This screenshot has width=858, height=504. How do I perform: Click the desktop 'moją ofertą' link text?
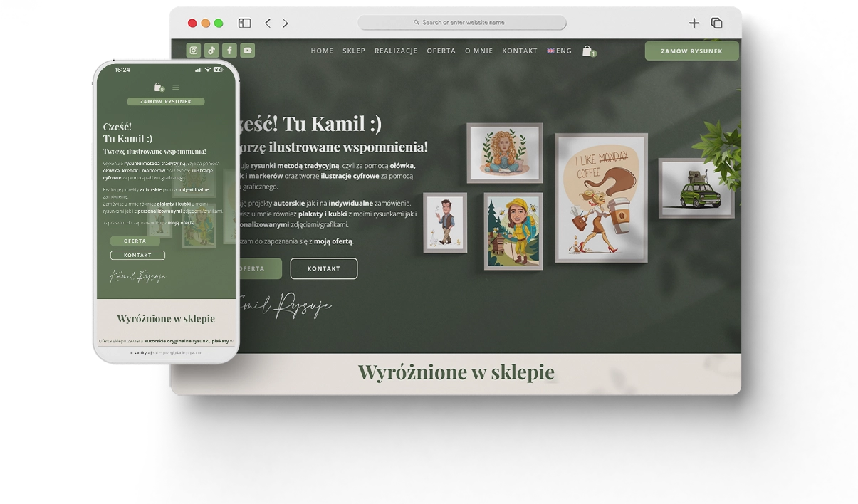click(x=333, y=241)
